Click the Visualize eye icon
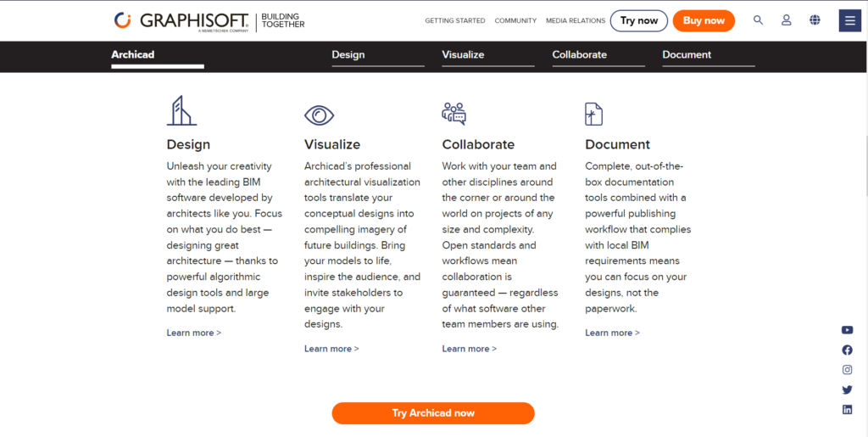 coord(319,115)
